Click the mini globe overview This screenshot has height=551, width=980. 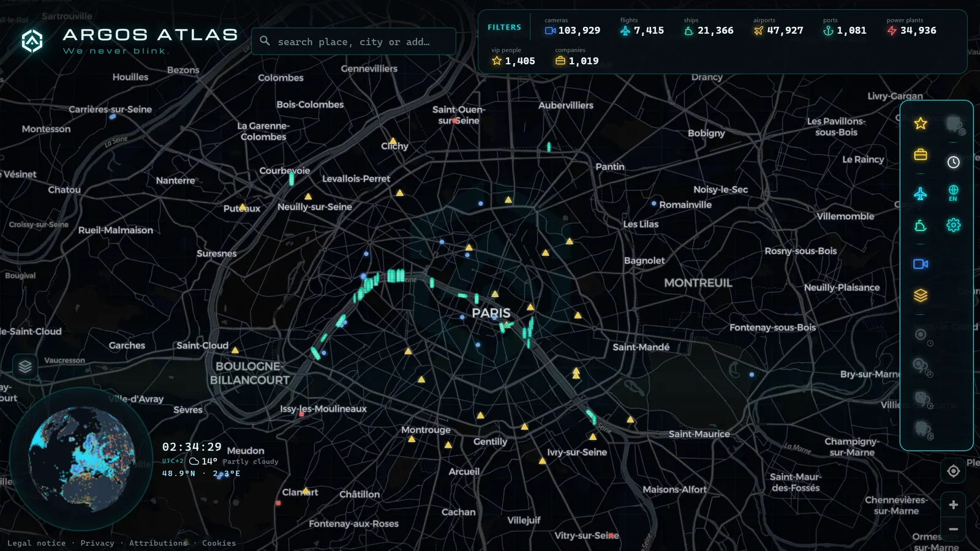(x=81, y=459)
